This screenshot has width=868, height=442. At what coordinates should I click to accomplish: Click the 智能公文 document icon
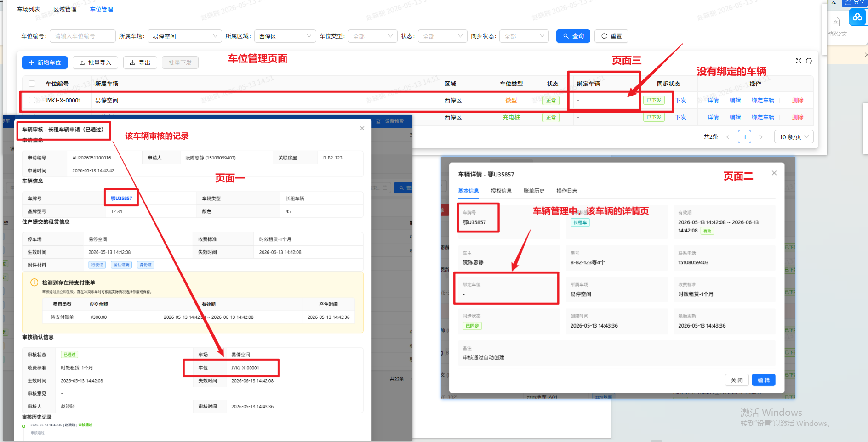point(836,22)
